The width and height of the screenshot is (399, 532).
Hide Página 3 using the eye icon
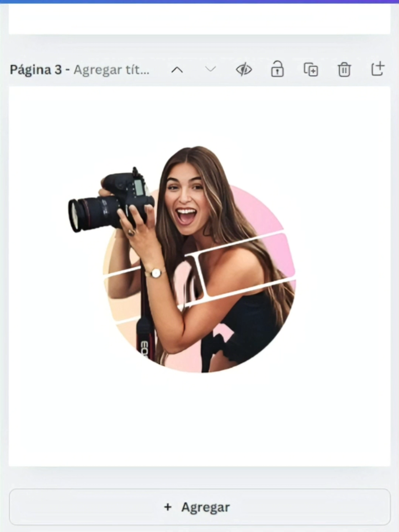click(244, 69)
